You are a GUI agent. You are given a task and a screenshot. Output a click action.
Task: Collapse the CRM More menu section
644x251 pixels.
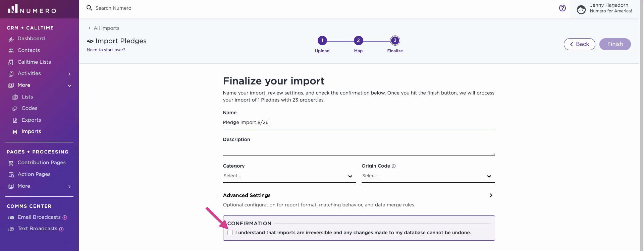pos(69,86)
